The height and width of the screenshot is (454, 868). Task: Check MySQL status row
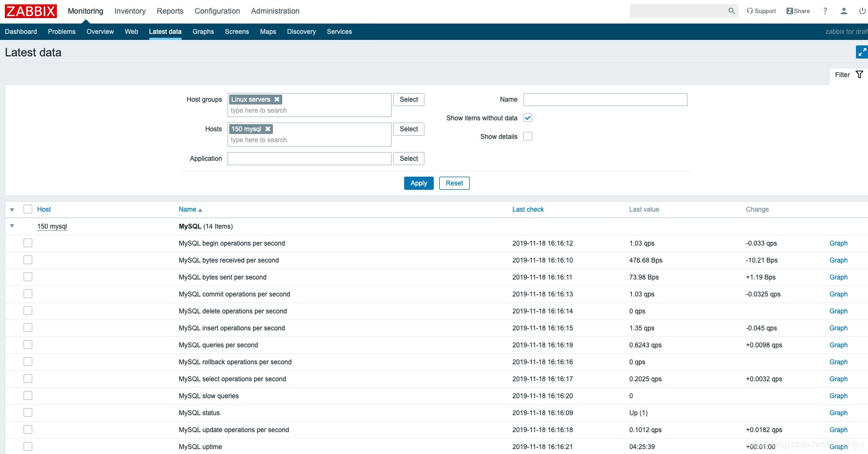click(28, 412)
